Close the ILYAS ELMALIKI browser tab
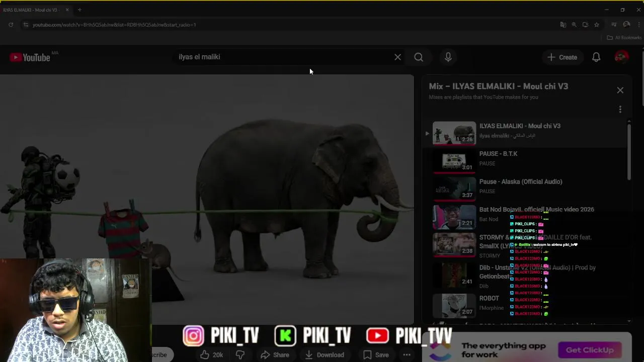Image resolution: width=644 pixels, height=362 pixels. 67,10
